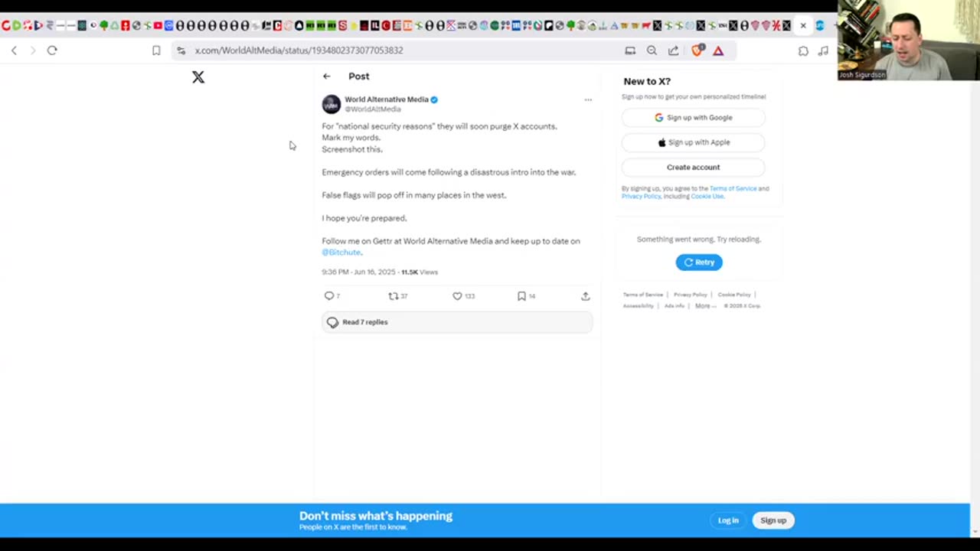Click World Alternative Media display name
The image size is (980, 551).
[386, 99]
